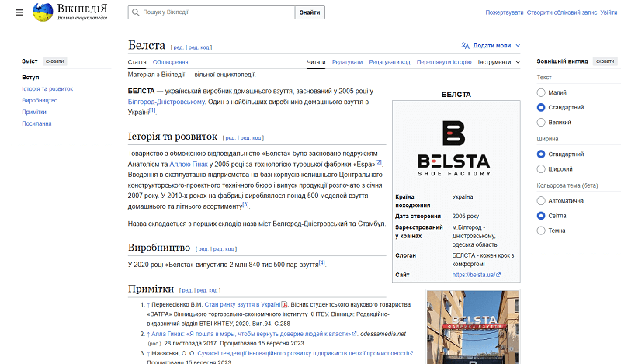Expand the Додати мови dropdown
The height and width of the screenshot is (364, 621).
[491, 46]
